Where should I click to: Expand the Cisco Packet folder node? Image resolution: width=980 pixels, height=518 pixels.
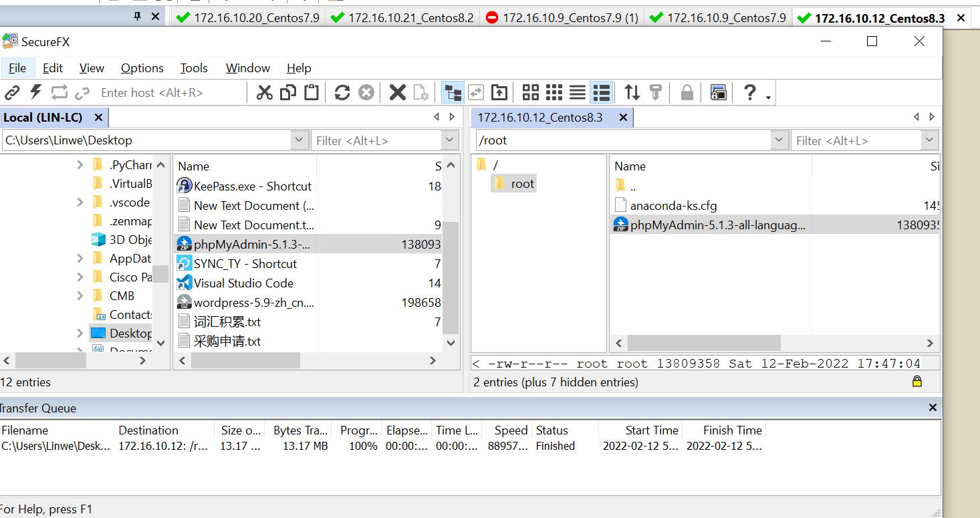click(x=80, y=277)
